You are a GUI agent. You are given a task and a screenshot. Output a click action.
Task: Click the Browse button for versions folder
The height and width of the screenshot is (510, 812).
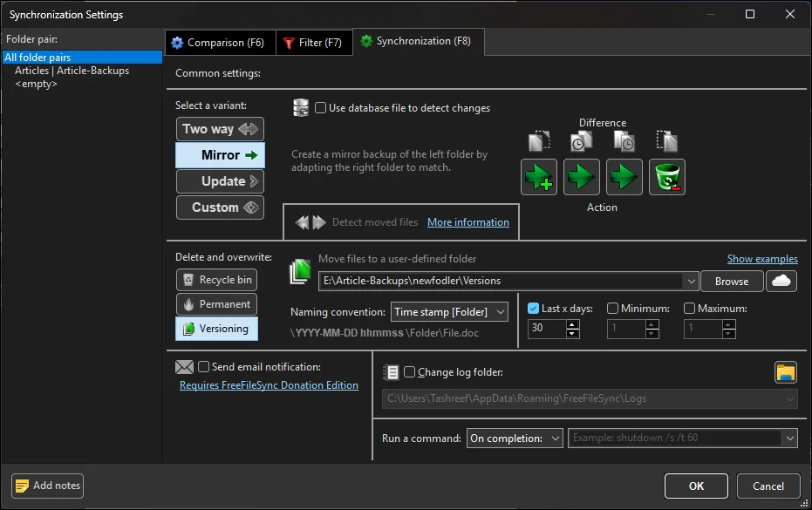(731, 281)
